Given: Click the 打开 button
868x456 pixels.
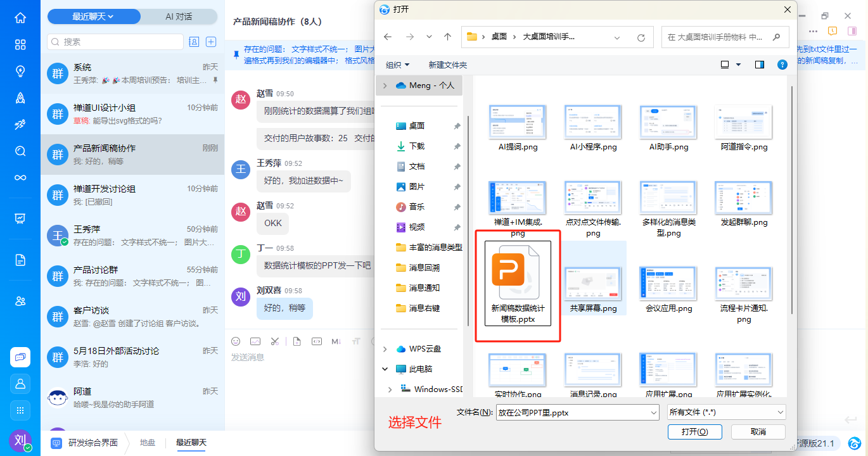Looking at the screenshot, I should coord(694,431).
